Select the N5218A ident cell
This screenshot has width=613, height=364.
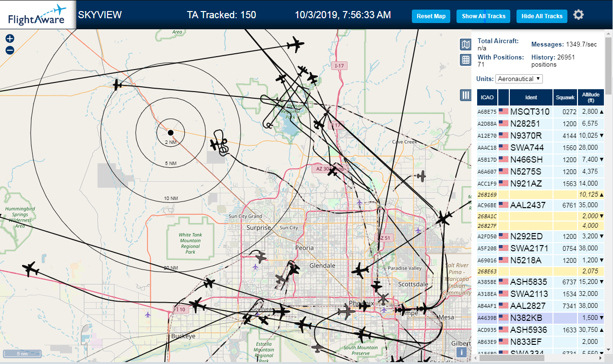coord(531,260)
